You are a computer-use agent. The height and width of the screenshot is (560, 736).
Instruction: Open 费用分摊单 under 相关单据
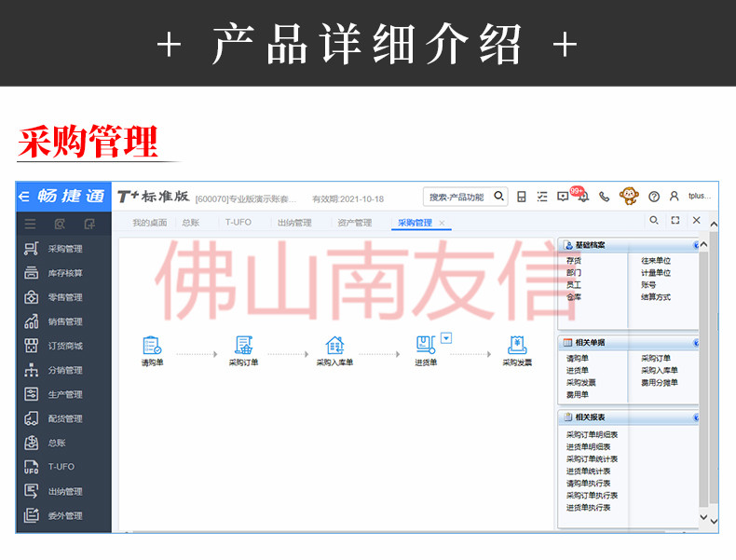point(660,383)
